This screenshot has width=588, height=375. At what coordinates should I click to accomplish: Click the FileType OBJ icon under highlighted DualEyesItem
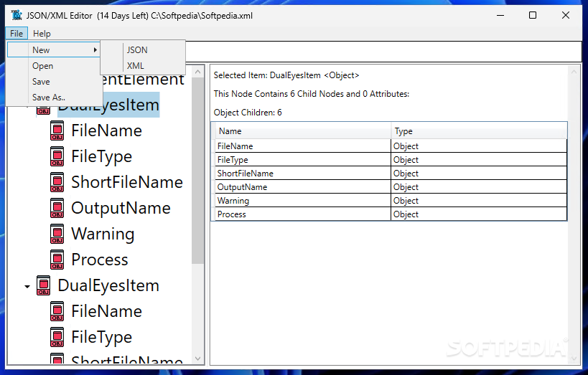(x=57, y=156)
